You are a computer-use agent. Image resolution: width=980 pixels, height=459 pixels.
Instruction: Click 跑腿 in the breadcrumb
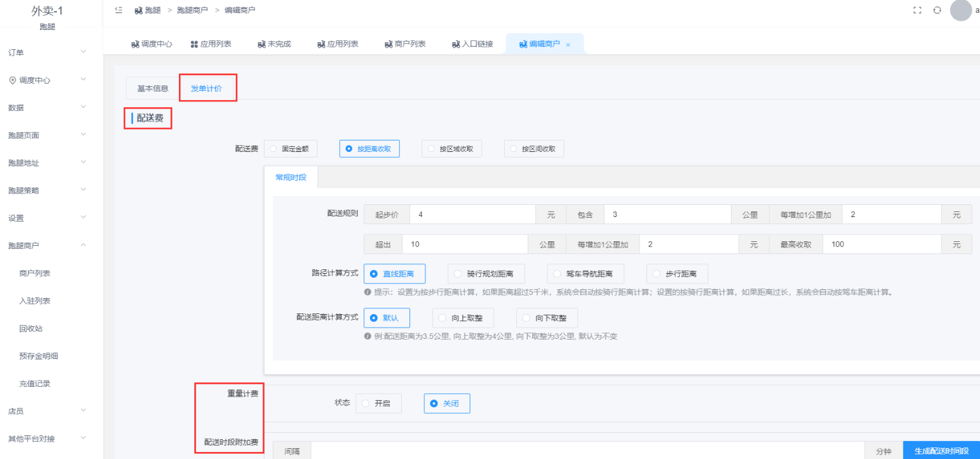pos(153,10)
